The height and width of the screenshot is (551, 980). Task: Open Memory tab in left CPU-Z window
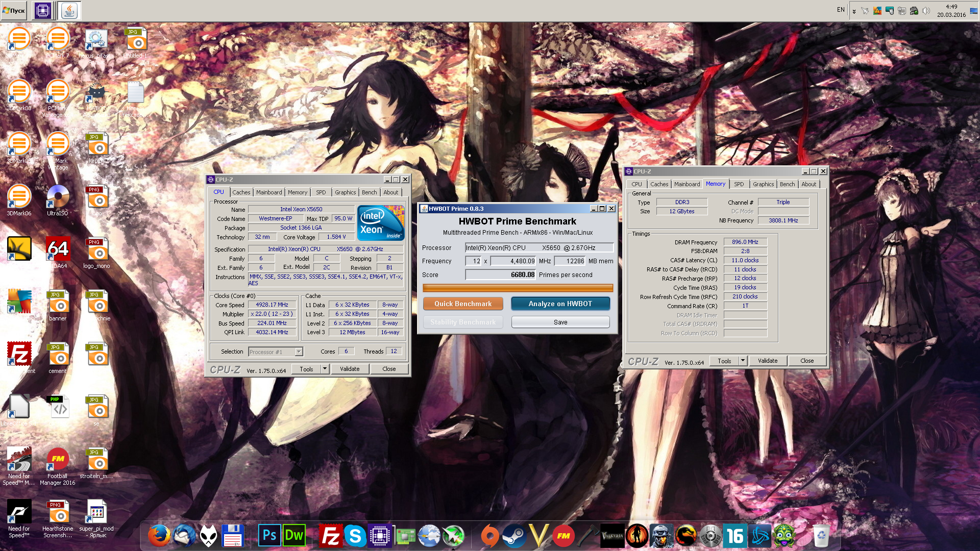298,192
